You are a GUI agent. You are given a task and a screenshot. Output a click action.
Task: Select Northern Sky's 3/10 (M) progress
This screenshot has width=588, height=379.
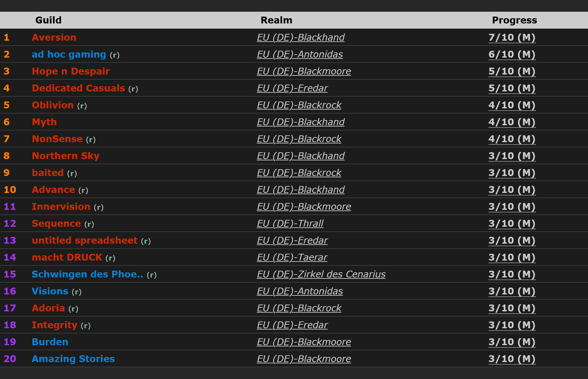[512, 156]
